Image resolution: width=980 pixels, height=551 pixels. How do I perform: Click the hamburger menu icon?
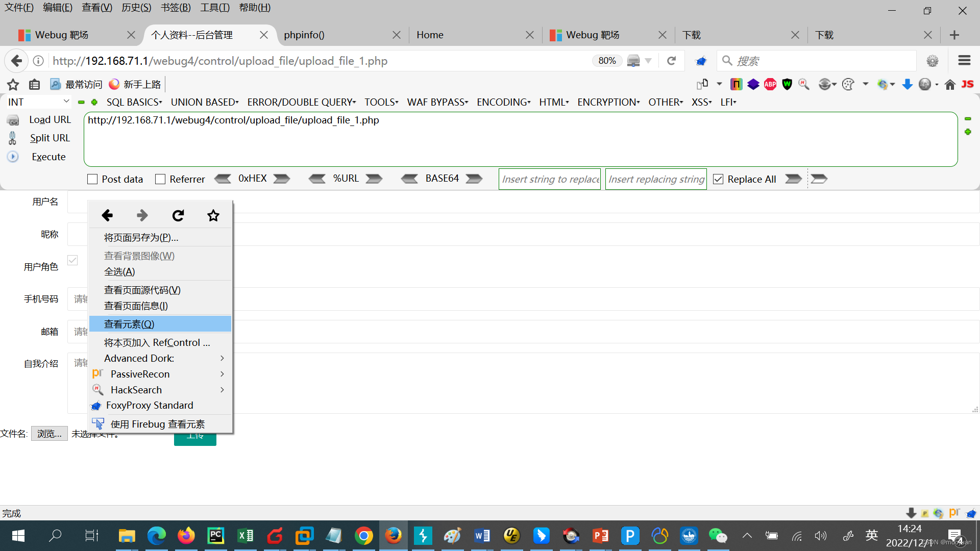click(x=964, y=61)
